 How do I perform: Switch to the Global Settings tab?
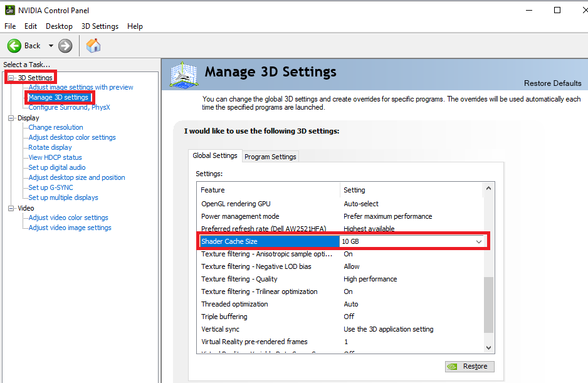click(215, 155)
